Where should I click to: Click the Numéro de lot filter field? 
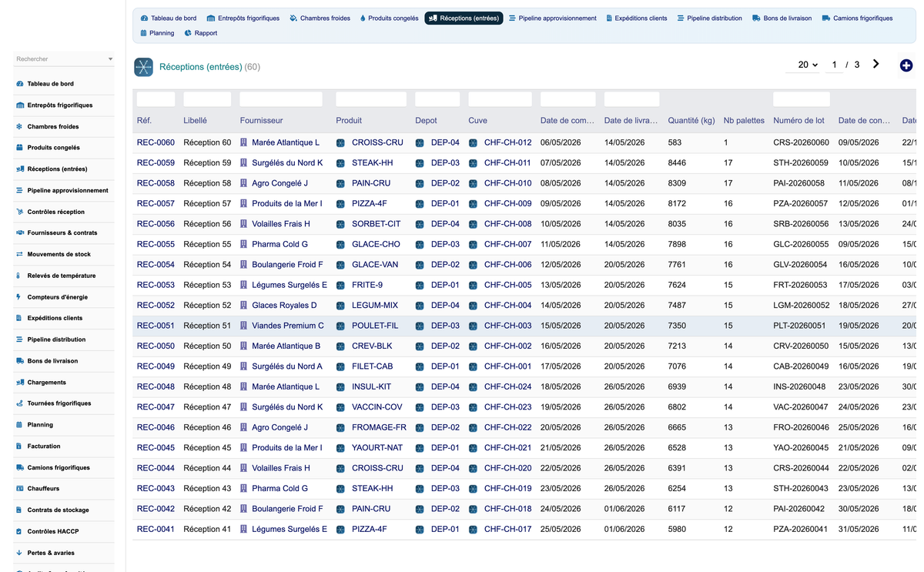click(x=802, y=99)
